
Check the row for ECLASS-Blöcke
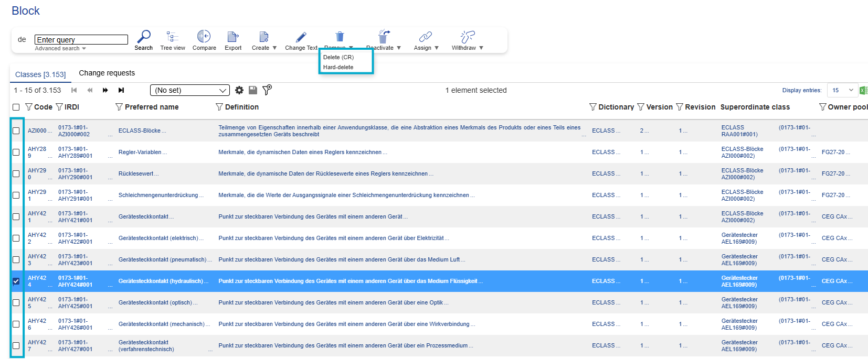coord(16,130)
